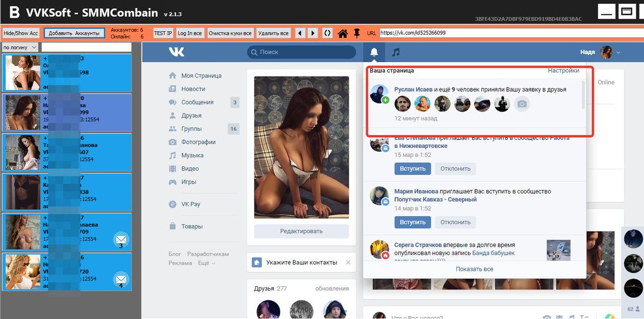Click the URL address field
The width and height of the screenshot is (644, 319).
(510, 33)
